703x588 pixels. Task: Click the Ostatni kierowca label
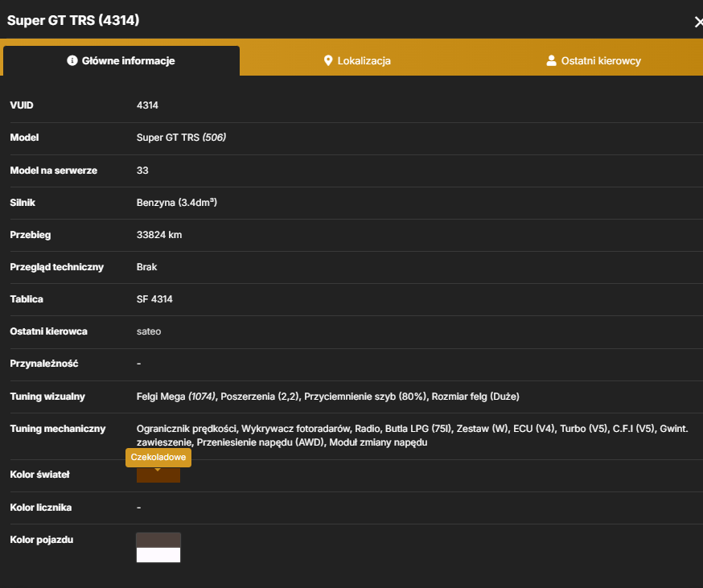coord(48,331)
